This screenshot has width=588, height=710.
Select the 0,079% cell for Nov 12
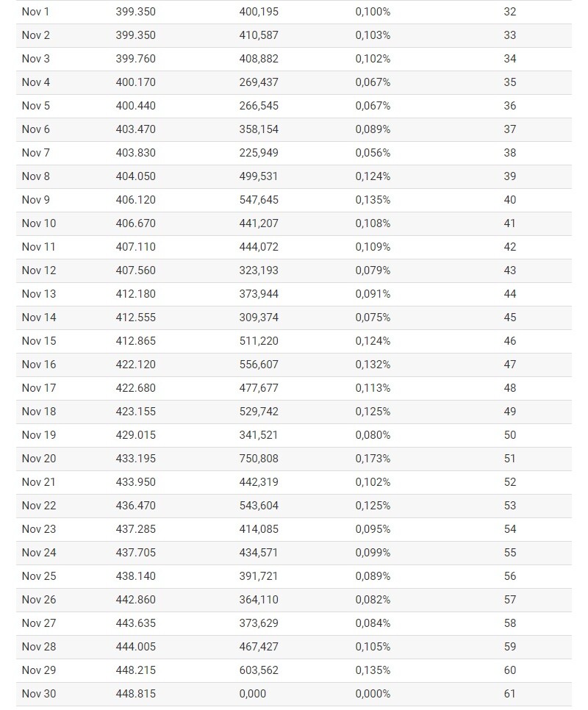click(x=373, y=270)
